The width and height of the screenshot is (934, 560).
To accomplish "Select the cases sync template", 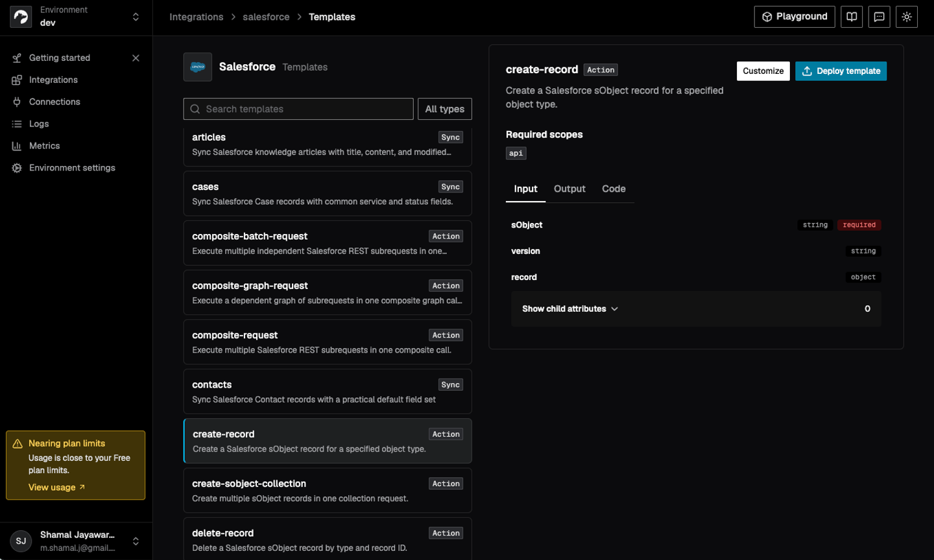I will point(328,194).
